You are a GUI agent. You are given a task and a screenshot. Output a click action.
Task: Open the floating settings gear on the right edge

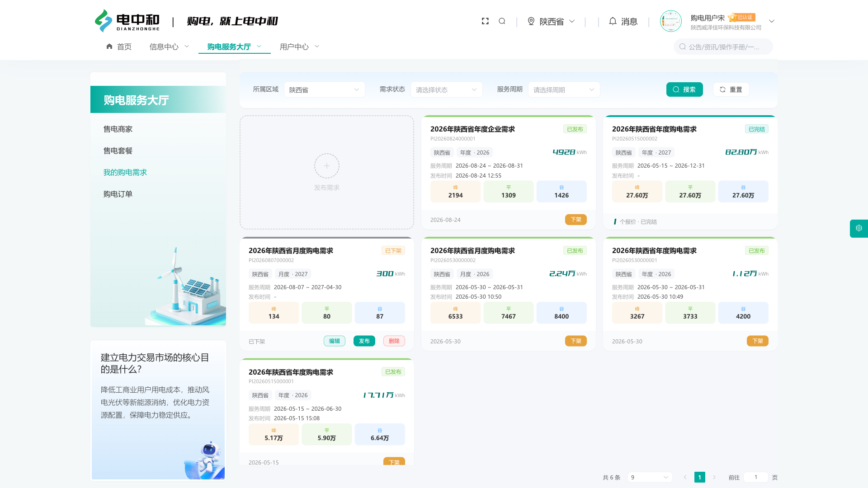tap(859, 228)
